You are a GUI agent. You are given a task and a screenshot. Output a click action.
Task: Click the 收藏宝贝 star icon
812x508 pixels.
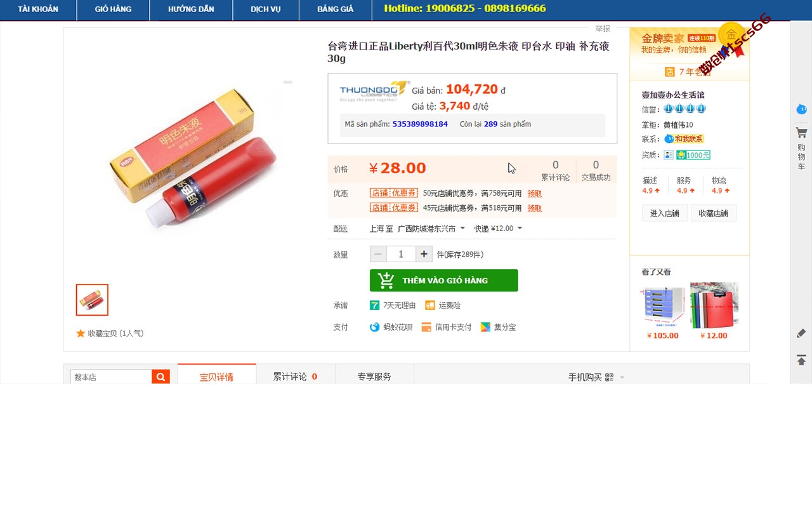pos(81,333)
